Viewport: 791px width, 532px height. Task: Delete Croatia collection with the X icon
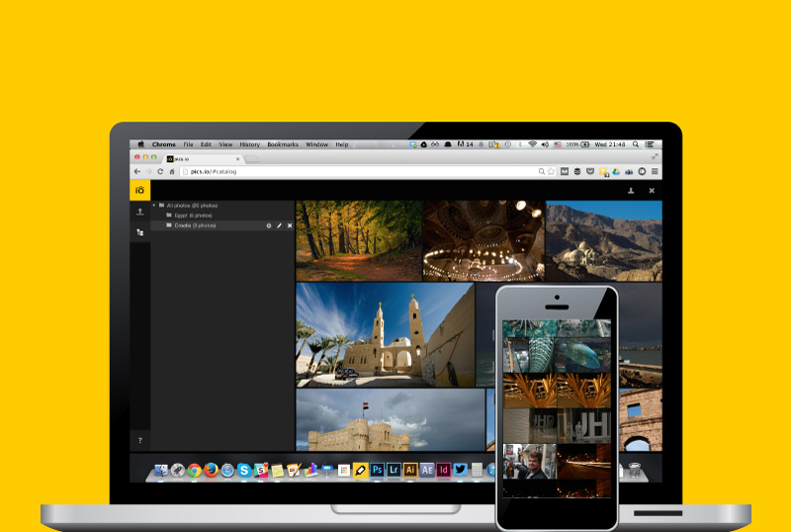click(290, 225)
